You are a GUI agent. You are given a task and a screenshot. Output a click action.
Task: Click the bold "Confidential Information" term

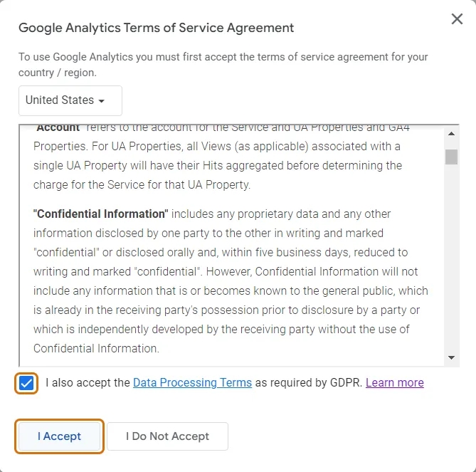coord(100,214)
